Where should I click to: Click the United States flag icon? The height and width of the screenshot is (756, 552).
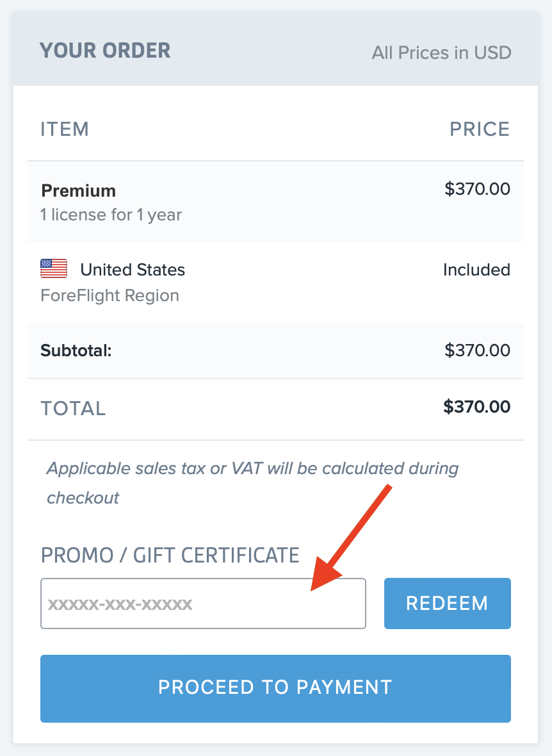click(x=54, y=269)
